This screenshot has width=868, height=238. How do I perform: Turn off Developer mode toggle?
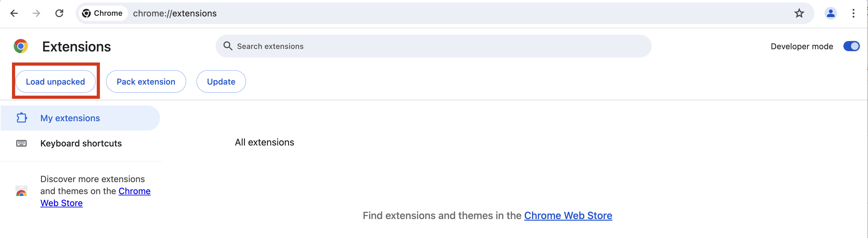[851, 46]
